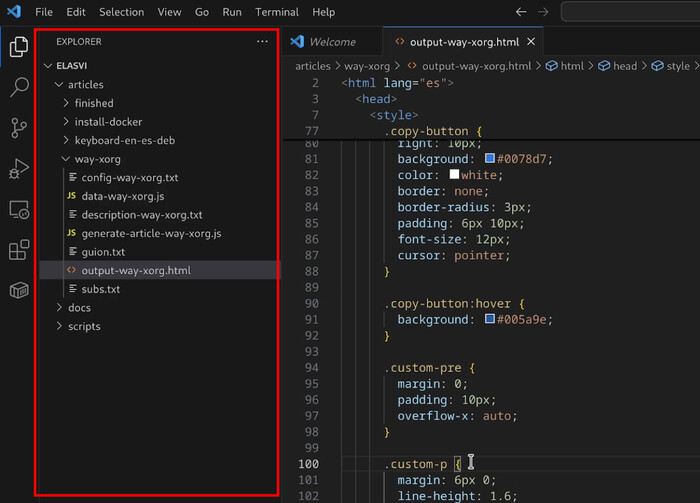The width and height of the screenshot is (700, 503).
Task: Open the Extensions view
Action: tap(19, 249)
